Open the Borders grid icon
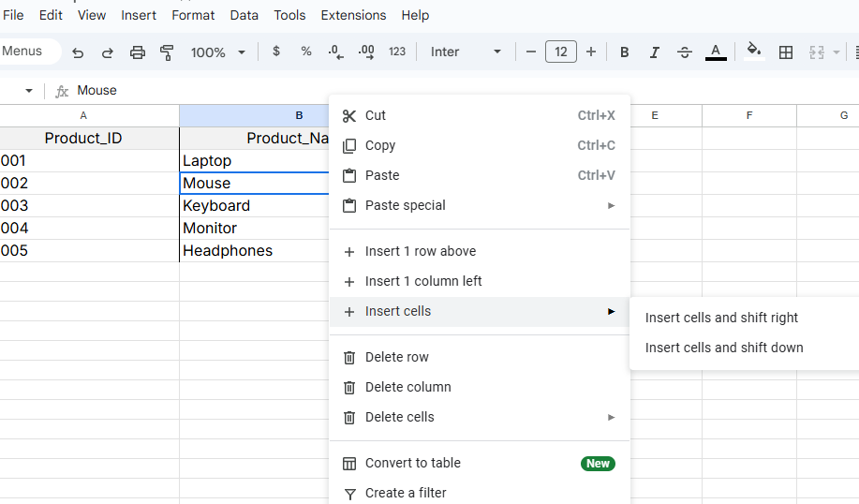 click(786, 52)
